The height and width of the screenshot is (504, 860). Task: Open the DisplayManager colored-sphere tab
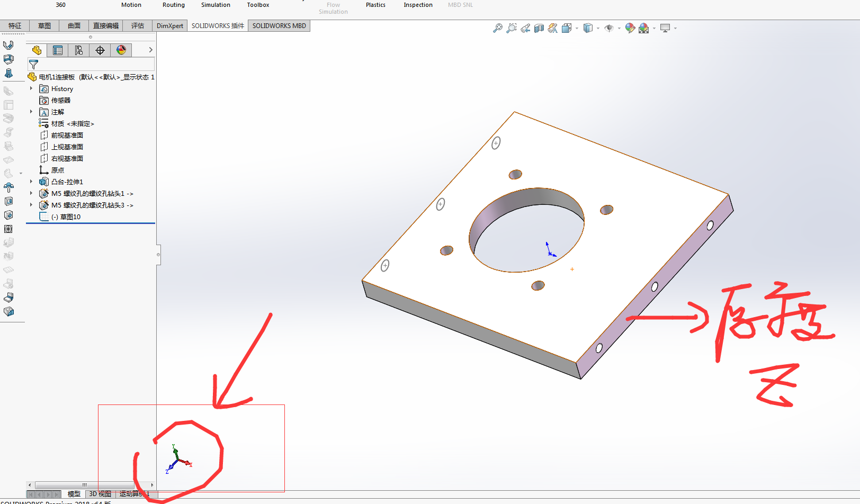pos(121,50)
